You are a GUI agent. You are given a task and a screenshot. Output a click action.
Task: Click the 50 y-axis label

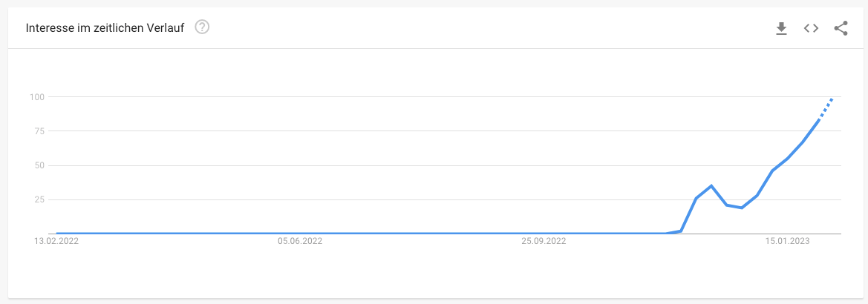39,166
